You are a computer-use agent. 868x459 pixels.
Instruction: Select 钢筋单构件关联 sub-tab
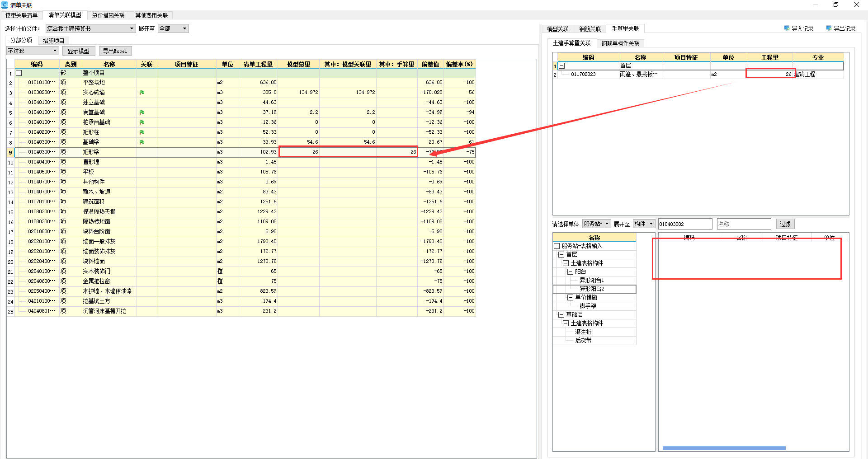620,43
